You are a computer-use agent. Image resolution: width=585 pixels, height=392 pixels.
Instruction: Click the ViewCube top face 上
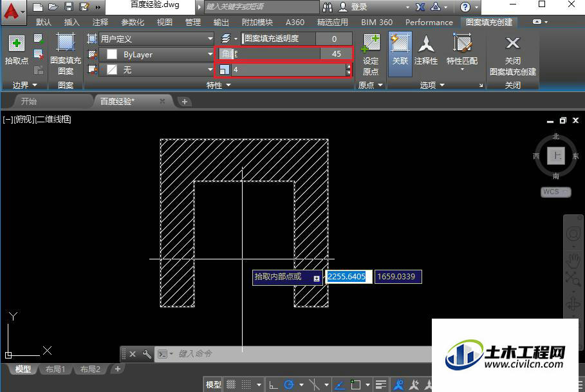[556, 156]
